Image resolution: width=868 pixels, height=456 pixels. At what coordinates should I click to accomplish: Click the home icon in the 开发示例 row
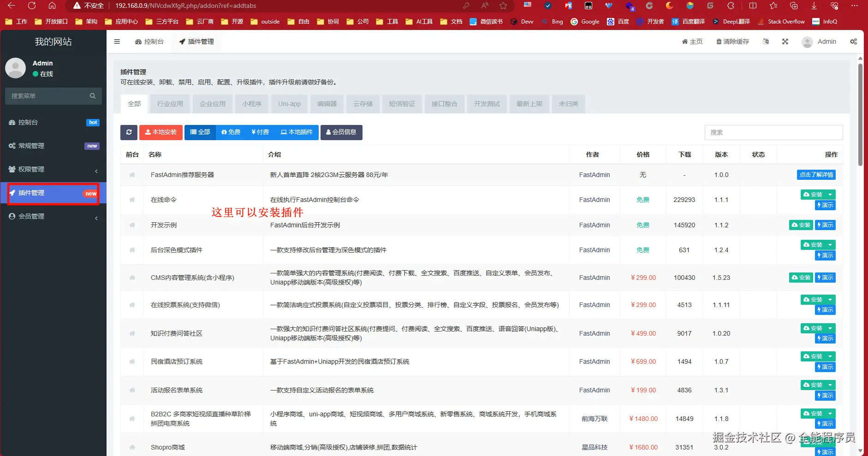[132, 225]
